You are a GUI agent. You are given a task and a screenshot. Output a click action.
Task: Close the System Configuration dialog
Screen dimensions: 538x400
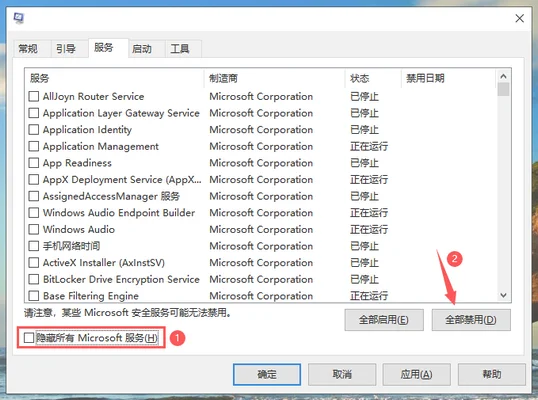point(519,18)
